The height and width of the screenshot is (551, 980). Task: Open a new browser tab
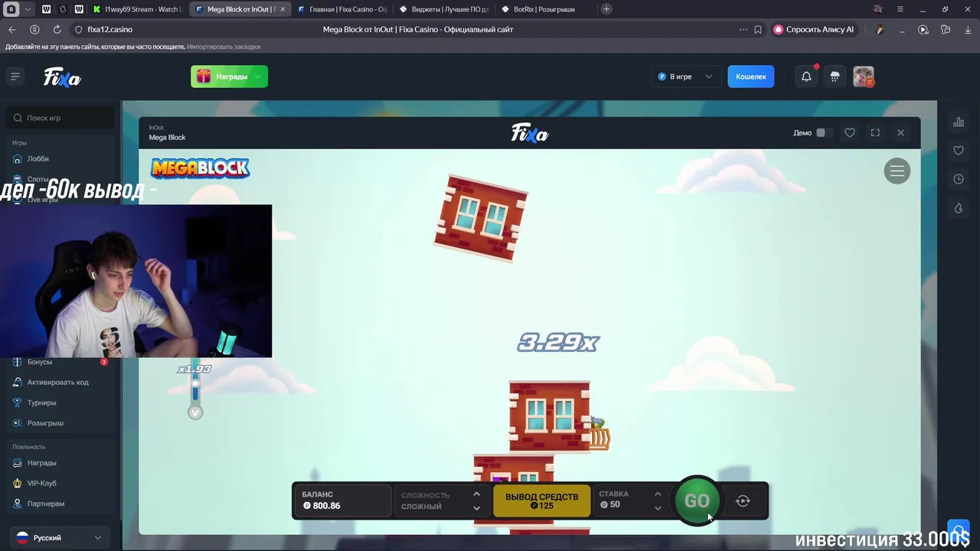click(x=606, y=9)
